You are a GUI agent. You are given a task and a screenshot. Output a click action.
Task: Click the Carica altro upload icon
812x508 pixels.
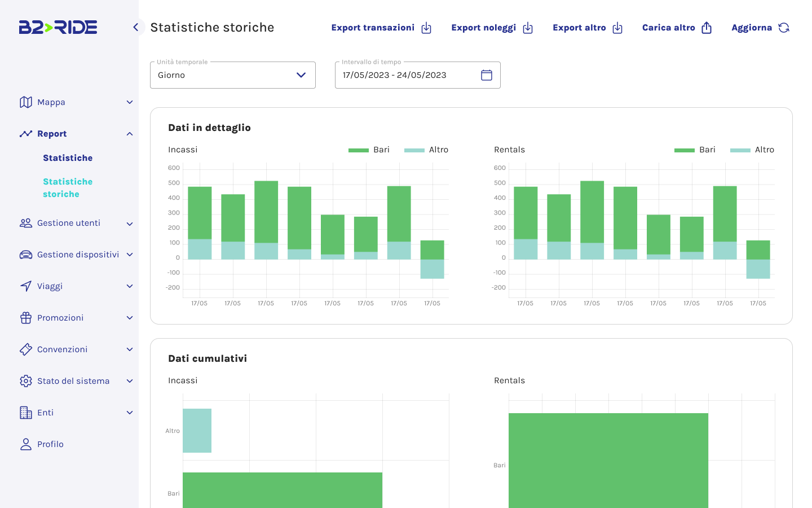point(707,28)
